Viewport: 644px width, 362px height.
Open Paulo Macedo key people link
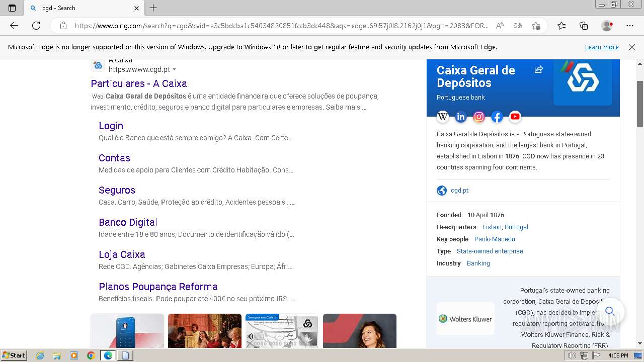click(495, 239)
